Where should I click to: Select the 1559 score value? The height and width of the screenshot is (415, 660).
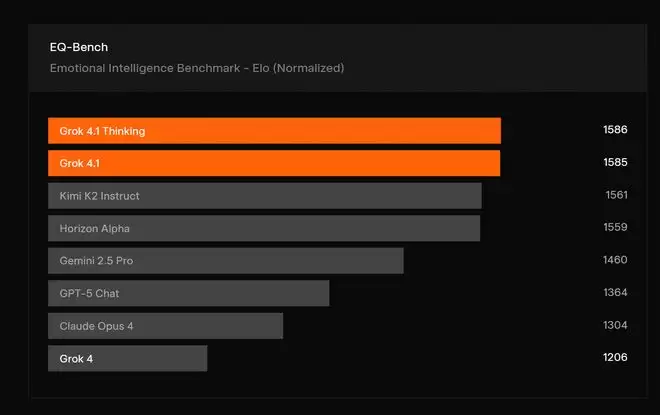[x=615, y=228]
